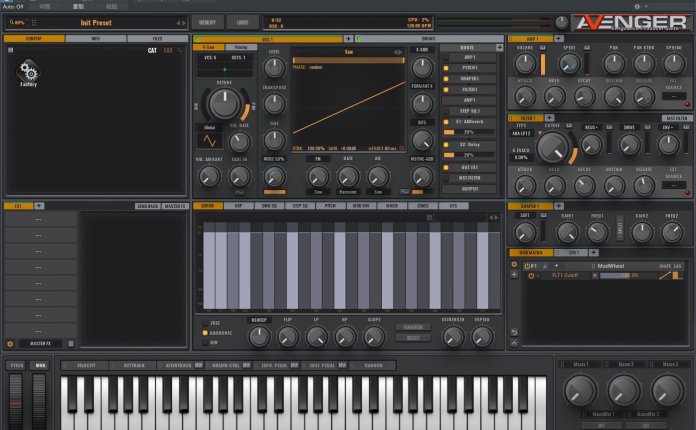Toggle the DRUMS power button

click(358, 39)
